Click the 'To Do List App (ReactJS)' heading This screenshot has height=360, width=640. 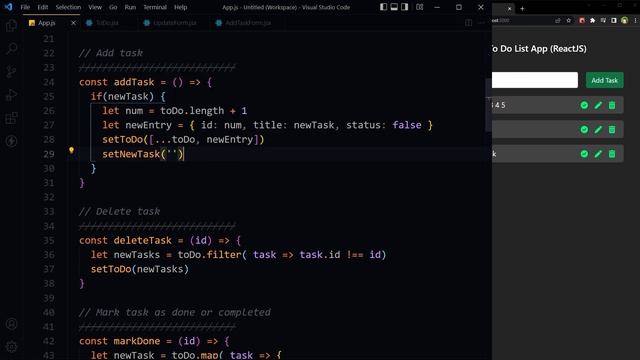pyautogui.click(x=539, y=49)
